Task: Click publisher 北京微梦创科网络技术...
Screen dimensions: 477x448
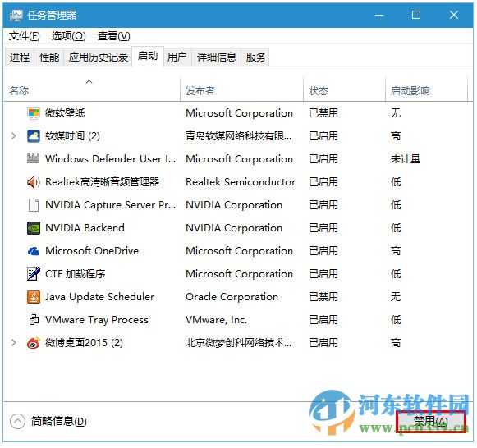Action: [238, 343]
